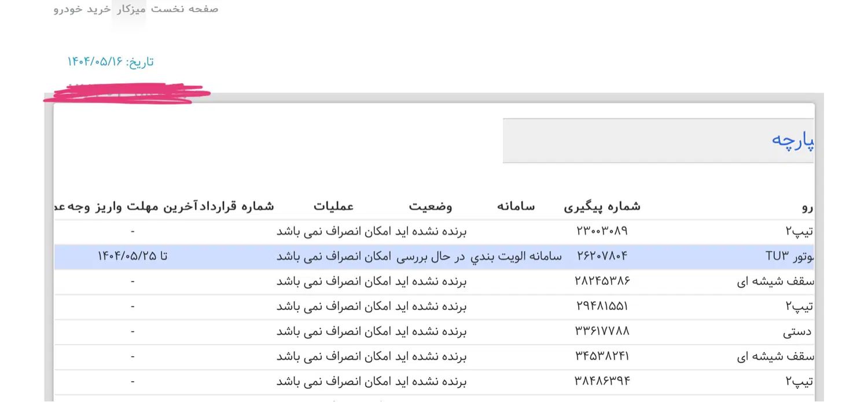
Task: Select tracking number ۳۸۴۸۶۳۹۴
Action: click(602, 381)
